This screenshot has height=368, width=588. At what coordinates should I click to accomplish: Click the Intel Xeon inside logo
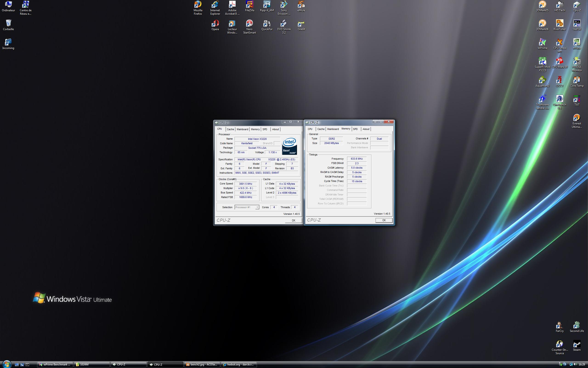pos(289,146)
